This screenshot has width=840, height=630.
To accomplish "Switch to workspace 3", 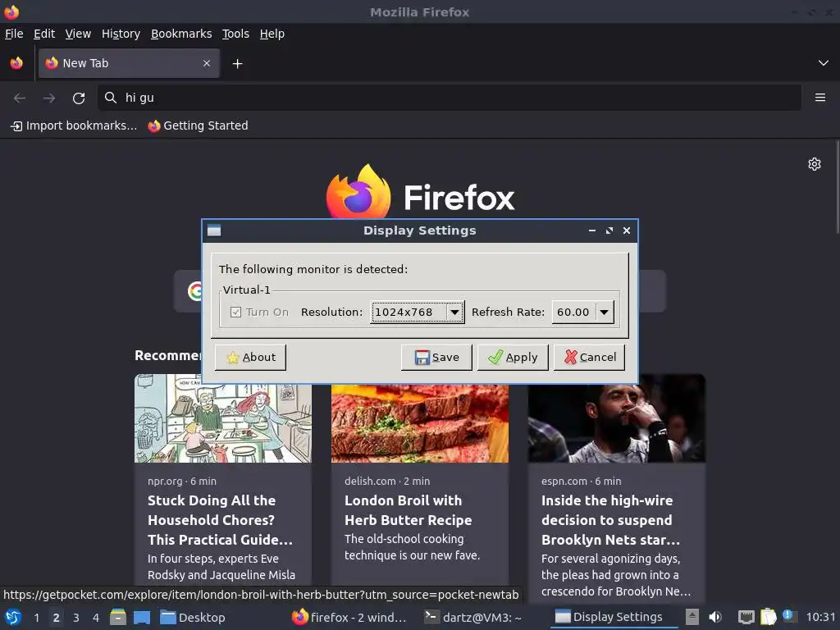I will pyautogui.click(x=76, y=618).
